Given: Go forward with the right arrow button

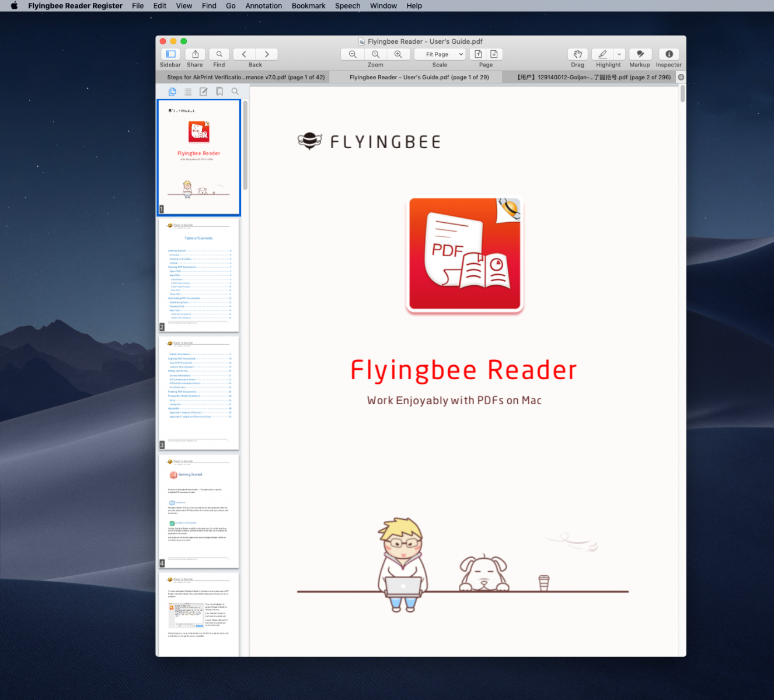Looking at the screenshot, I should click(267, 54).
